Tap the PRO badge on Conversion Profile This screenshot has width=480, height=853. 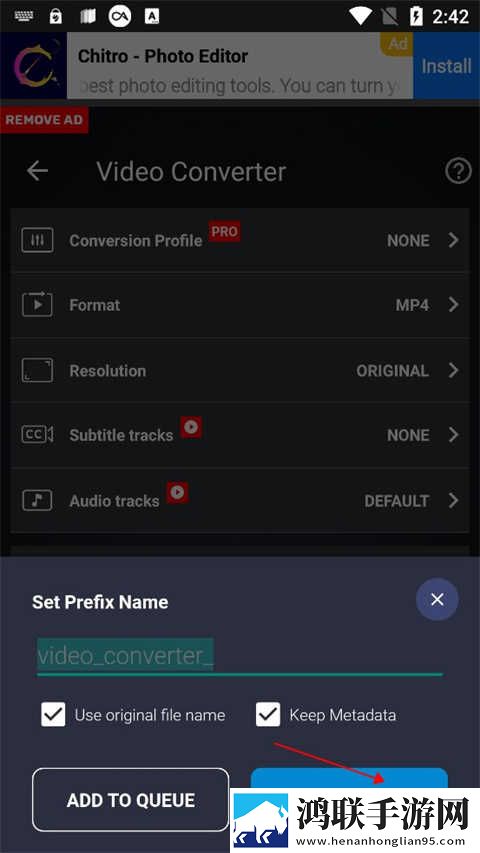(x=224, y=232)
